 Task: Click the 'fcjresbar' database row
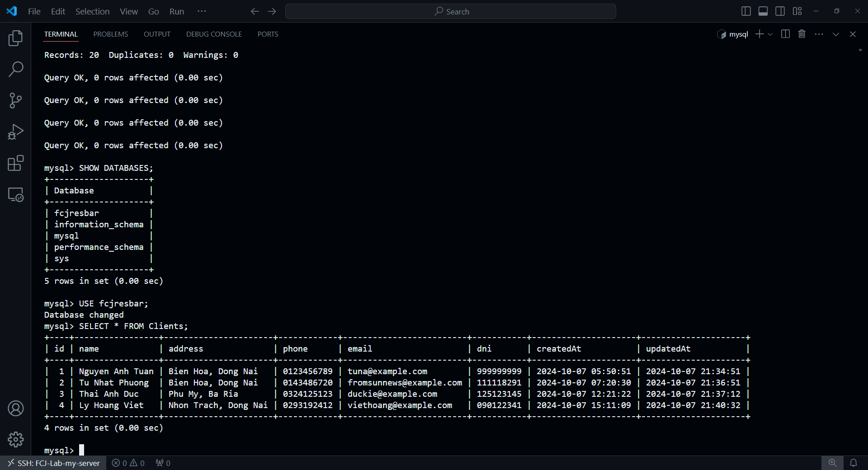pos(76,213)
